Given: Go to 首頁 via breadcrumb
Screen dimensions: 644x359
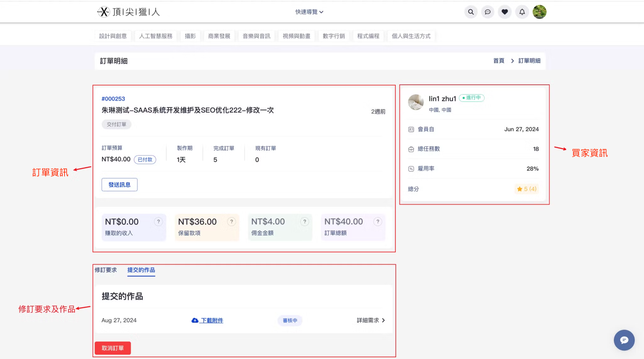Looking at the screenshot, I should point(499,61).
